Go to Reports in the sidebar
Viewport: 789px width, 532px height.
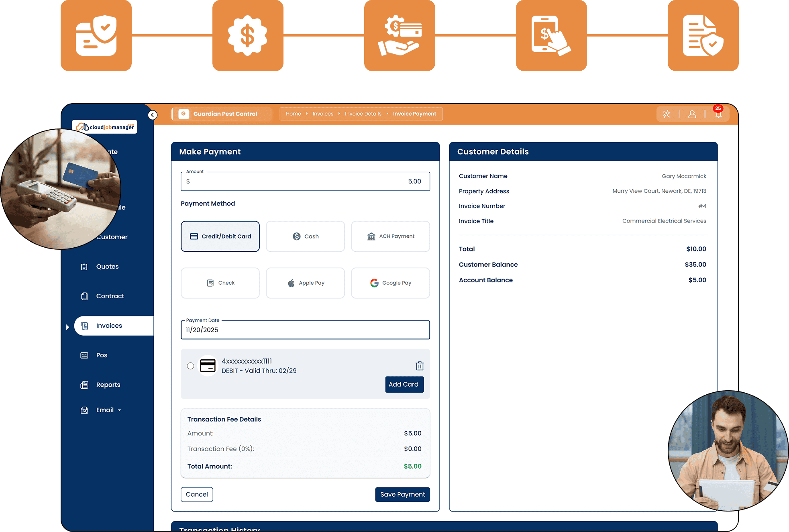(x=108, y=385)
